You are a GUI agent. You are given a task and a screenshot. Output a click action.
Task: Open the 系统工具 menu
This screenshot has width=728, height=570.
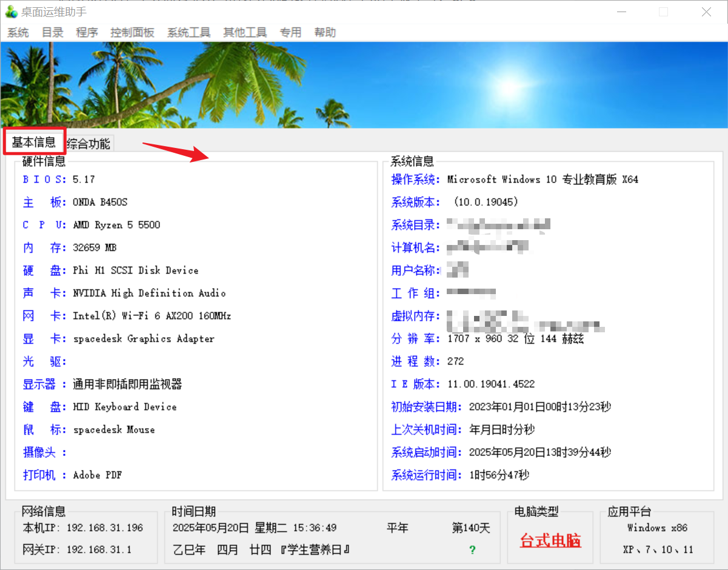point(189,33)
